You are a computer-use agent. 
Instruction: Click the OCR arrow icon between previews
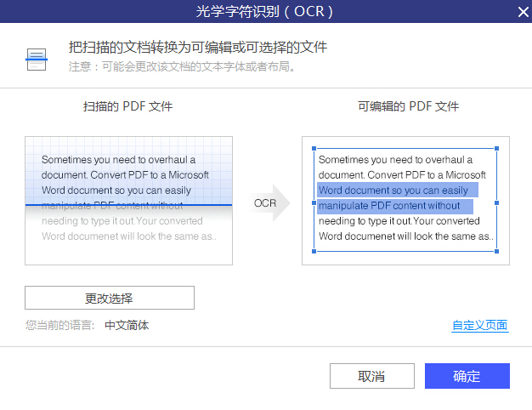pos(269,202)
